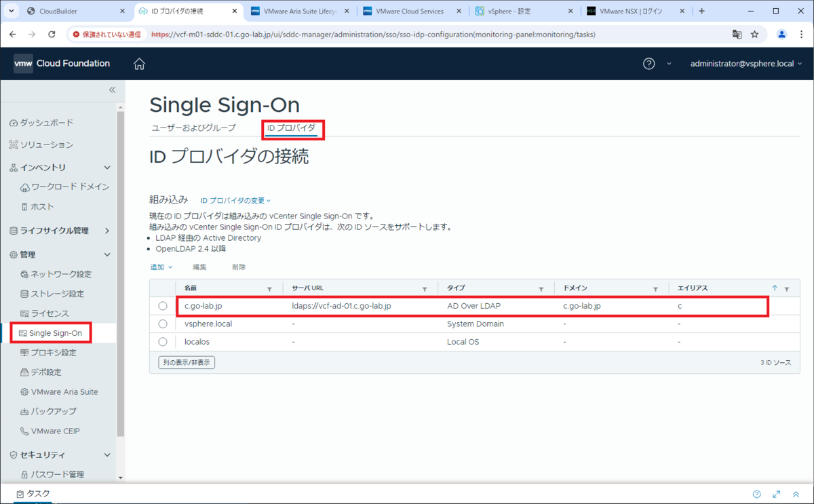This screenshot has height=504, width=814.
Task: Open ホスト in sidebar
Action: point(38,206)
